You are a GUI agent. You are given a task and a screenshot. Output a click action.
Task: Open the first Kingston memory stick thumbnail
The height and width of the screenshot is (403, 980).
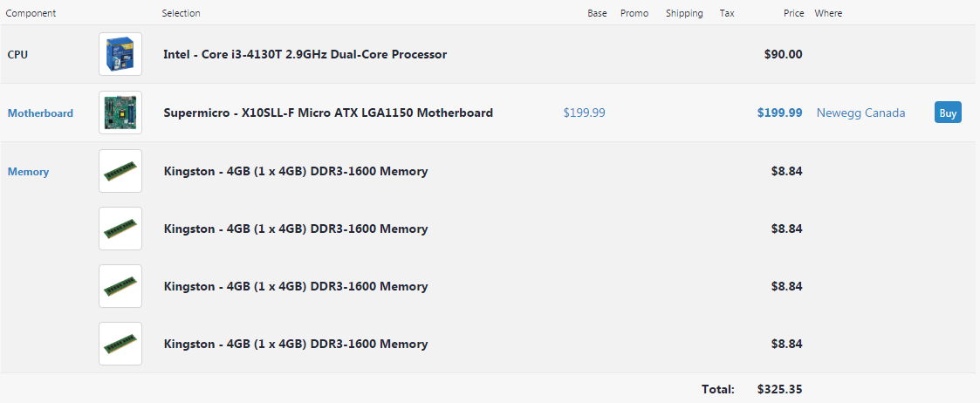tap(120, 171)
